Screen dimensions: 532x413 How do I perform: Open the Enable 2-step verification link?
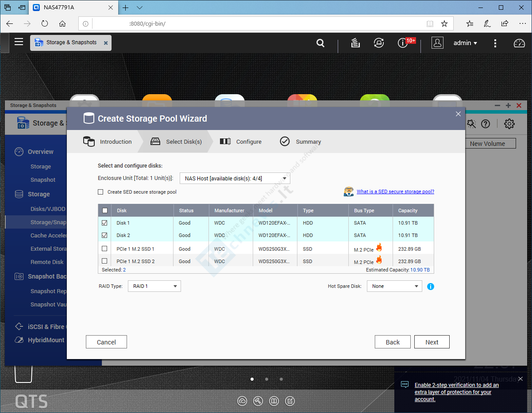click(x=457, y=392)
